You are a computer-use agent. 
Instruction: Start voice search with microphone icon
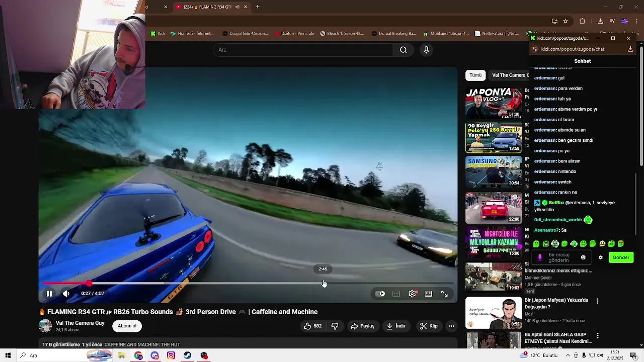pos(426,50)
